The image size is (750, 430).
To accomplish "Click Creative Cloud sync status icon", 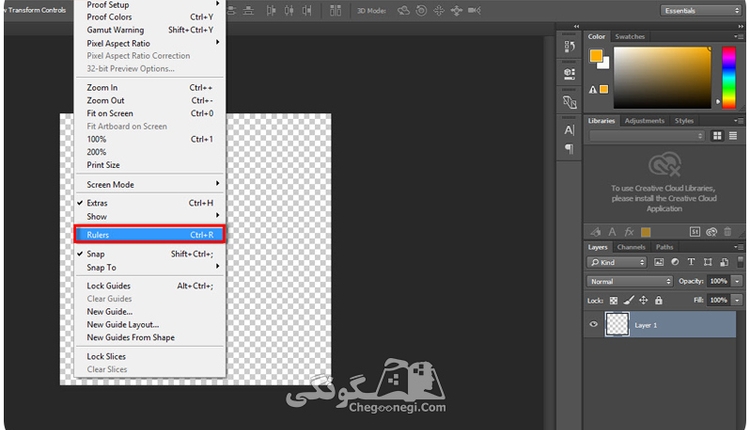I will [711, 232].
